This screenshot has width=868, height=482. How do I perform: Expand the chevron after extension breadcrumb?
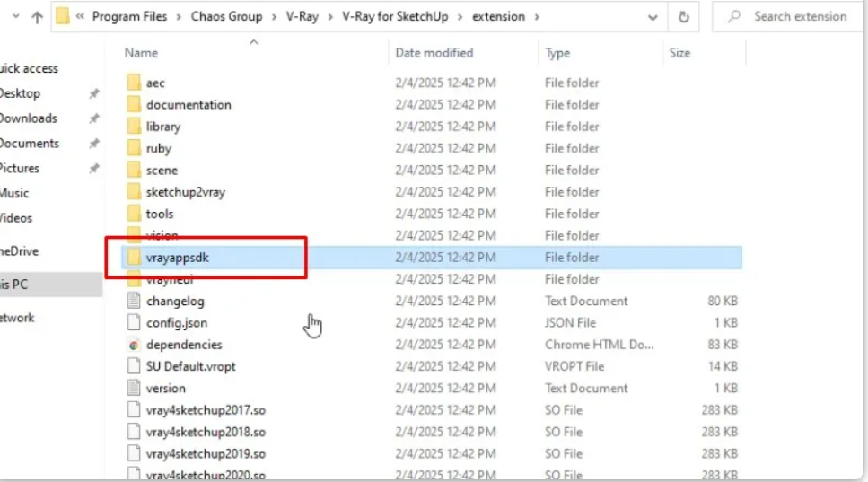(x=536, y=17)
